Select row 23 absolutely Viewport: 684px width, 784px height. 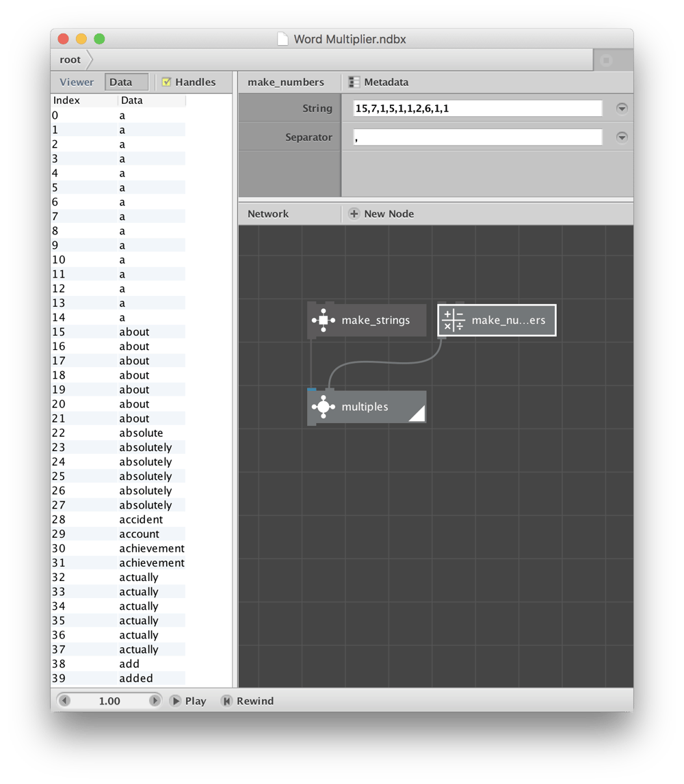point(118,448)
